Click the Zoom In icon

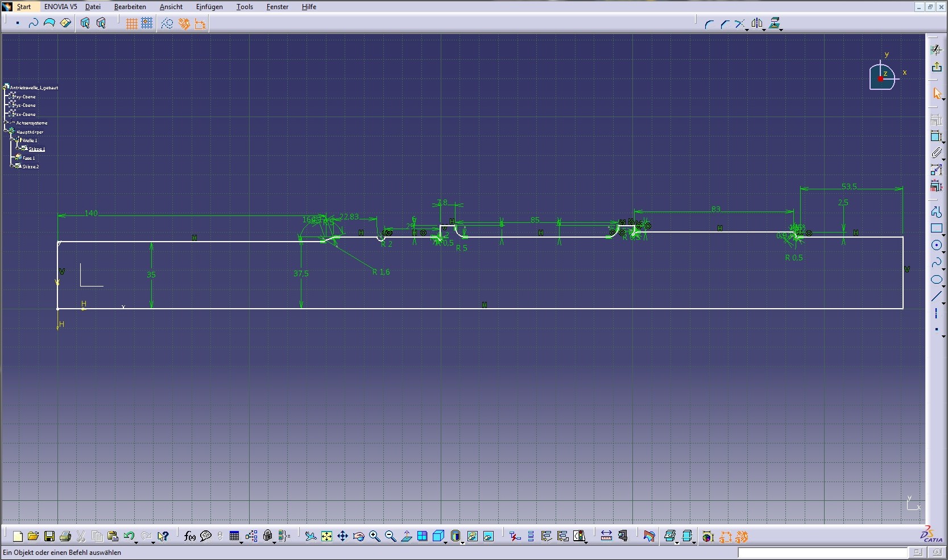pyautogui.click(x=374, y=536)
